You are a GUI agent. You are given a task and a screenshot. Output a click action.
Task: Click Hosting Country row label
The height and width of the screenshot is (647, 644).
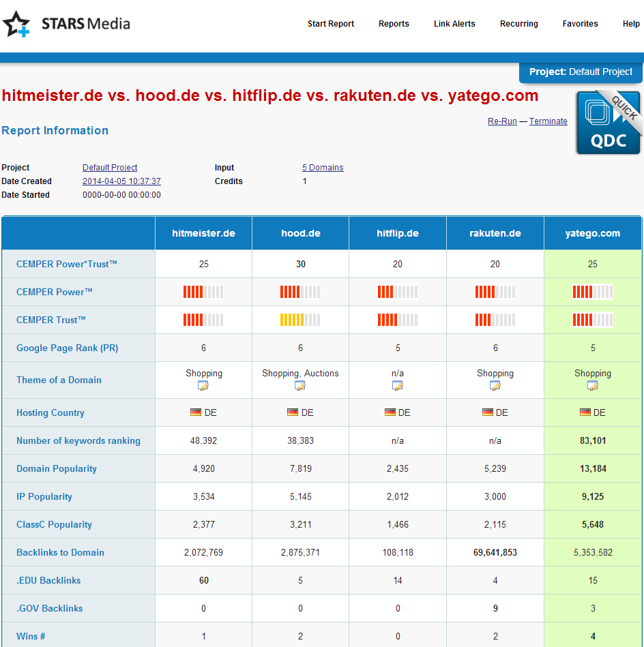coord(50,412)
